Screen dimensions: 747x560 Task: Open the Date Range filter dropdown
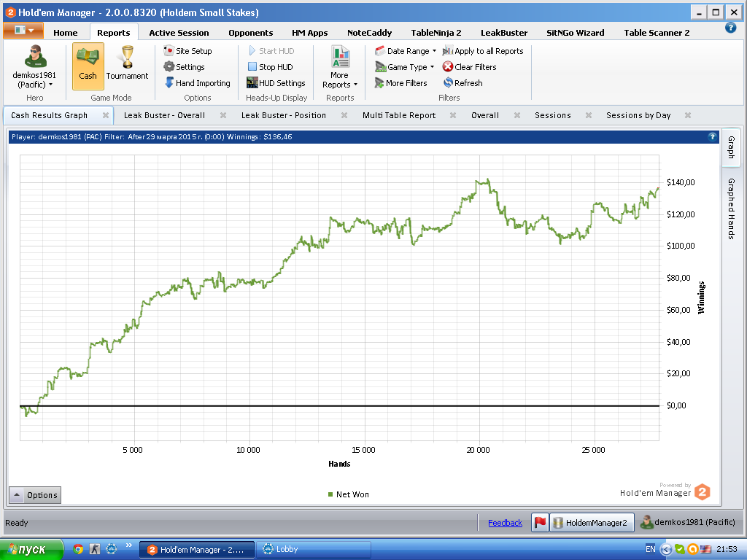point(406,51)
